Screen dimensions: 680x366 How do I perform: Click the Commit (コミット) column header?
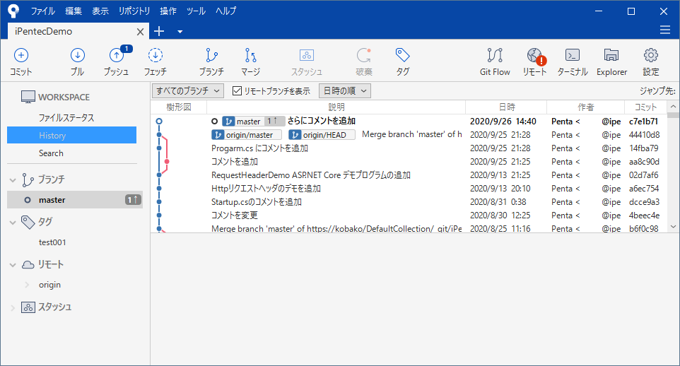coord(645,107)
